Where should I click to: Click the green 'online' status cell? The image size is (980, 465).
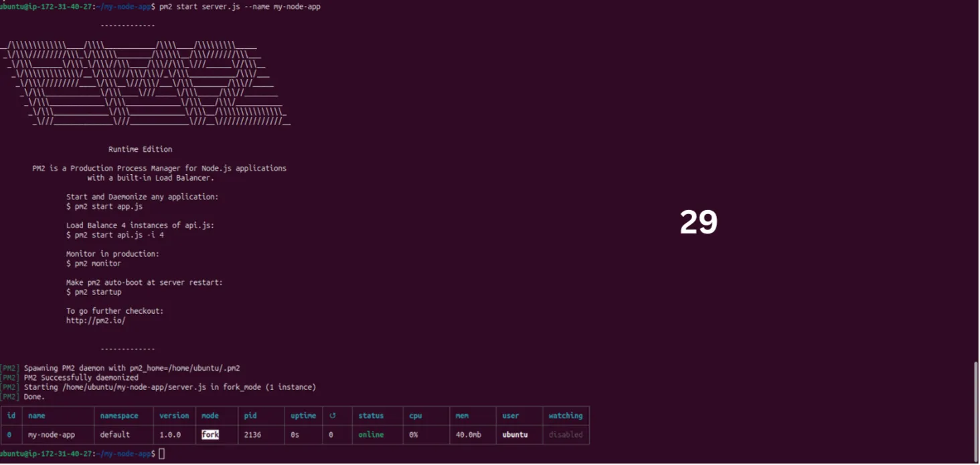[371, 435]
